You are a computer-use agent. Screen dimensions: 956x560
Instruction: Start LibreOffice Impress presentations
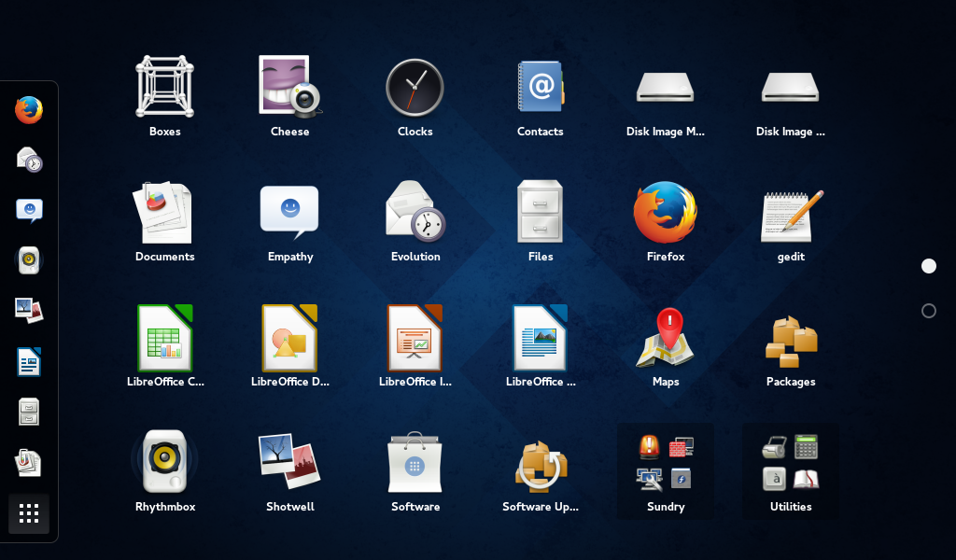[415, 337]
